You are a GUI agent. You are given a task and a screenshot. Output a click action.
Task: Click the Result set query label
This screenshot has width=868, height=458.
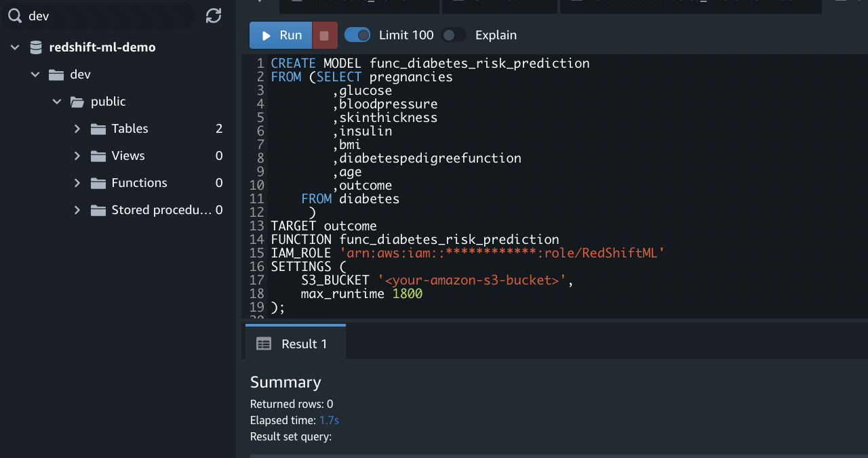pos(291,436)
